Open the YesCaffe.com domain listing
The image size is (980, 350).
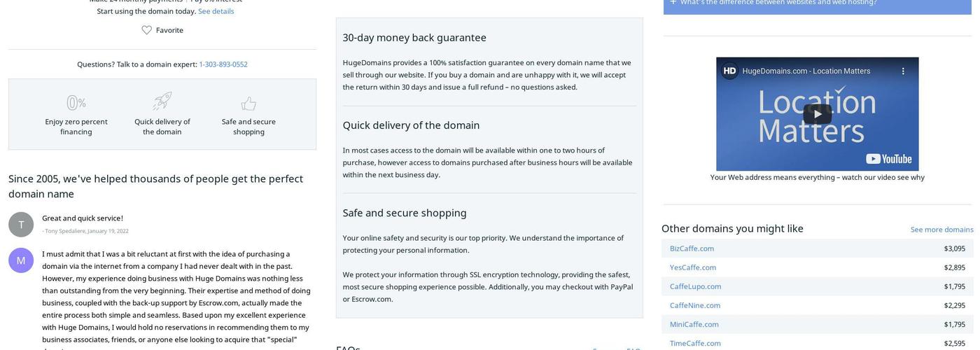(692, 267)
